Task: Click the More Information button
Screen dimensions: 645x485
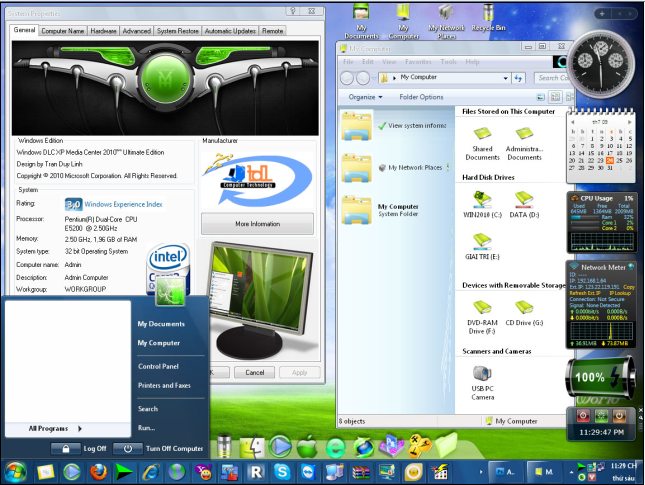Action: tap(258, 224)
